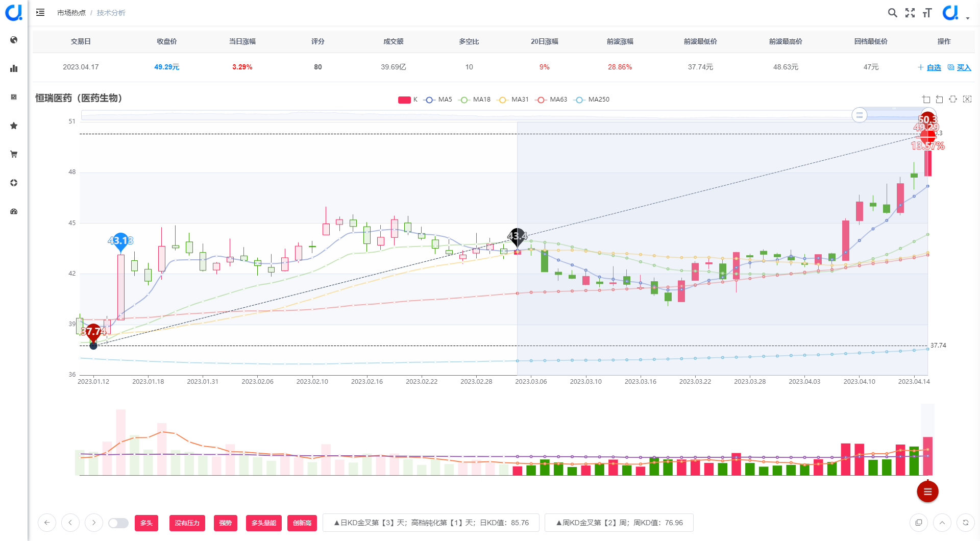Open the lifebuoy support sidebar icon

click(x=14, y=183)
